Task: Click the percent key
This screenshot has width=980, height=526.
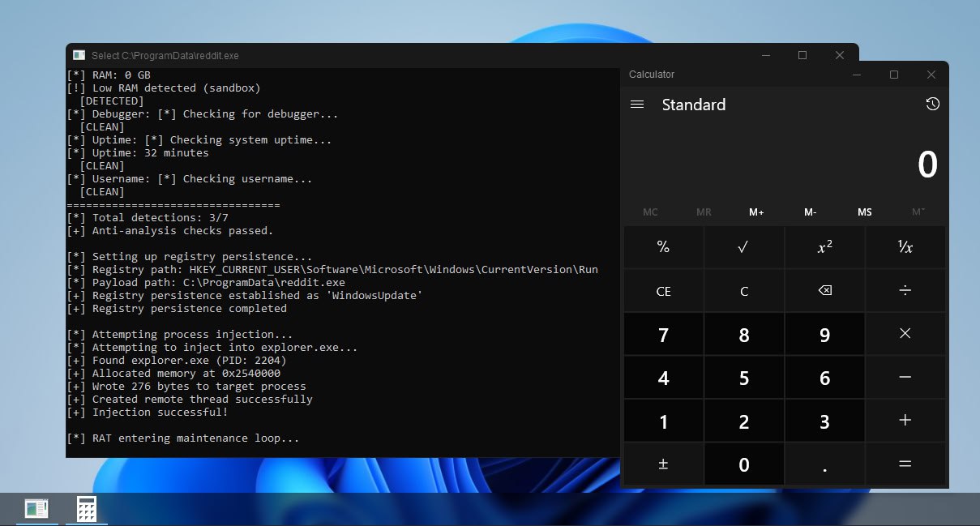Action: pos(663,247)
